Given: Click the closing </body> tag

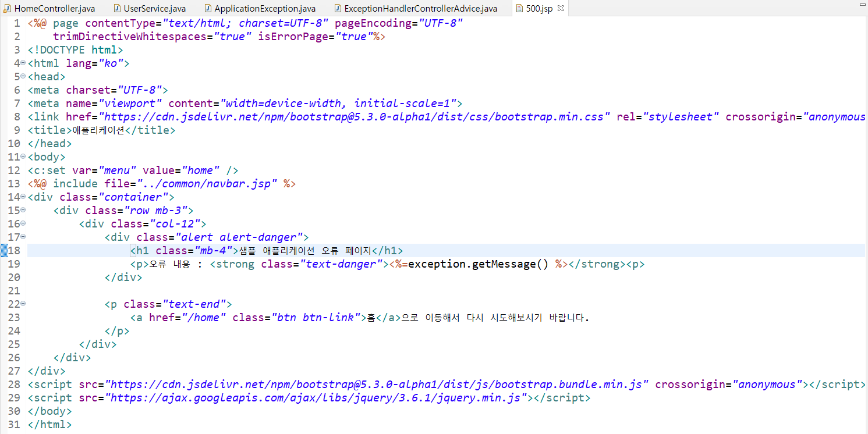Looking at the screenshot, I should 49,411.
